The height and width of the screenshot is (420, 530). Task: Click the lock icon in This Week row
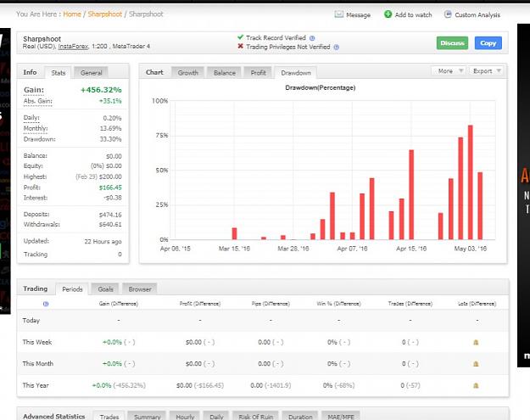(x=476, y=342)
